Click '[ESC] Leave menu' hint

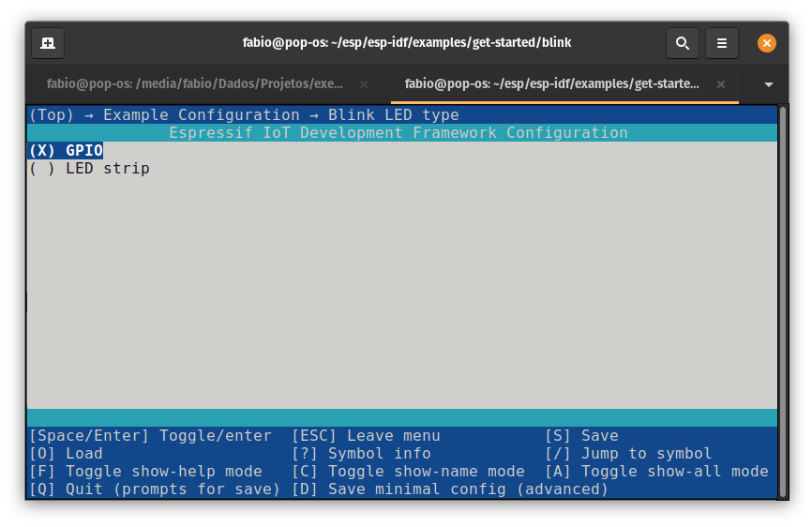(x=366, y=436)
